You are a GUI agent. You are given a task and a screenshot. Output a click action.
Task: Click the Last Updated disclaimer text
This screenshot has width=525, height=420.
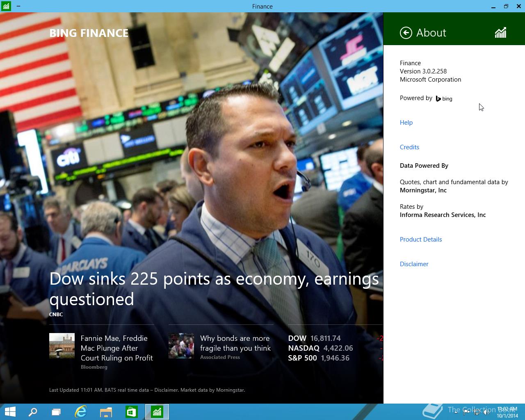tap(147, 390)
